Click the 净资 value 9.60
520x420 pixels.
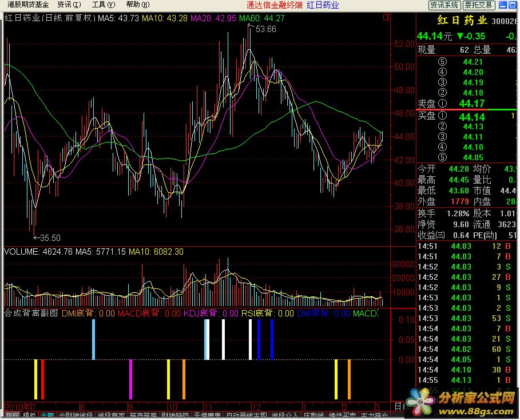point(461,225)
